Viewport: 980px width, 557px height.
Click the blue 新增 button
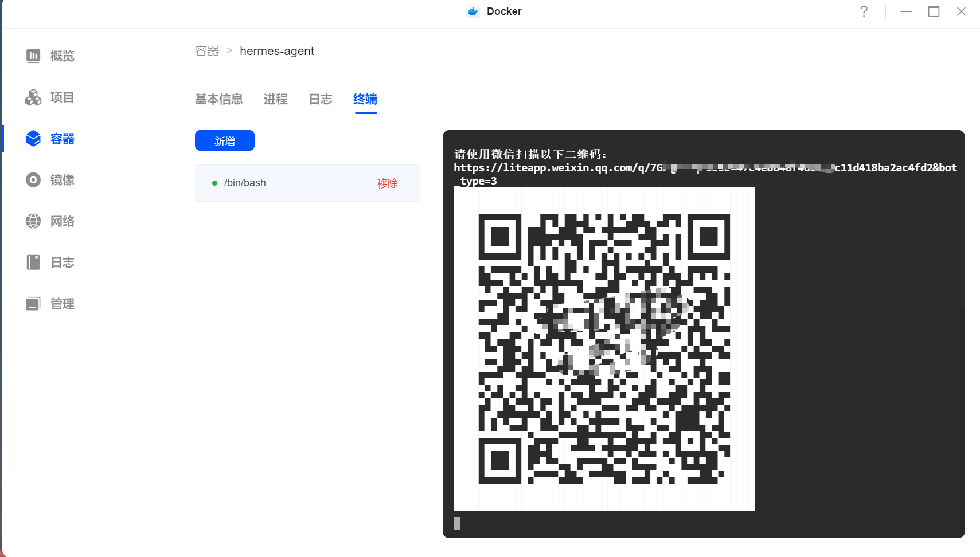point(225,140)
